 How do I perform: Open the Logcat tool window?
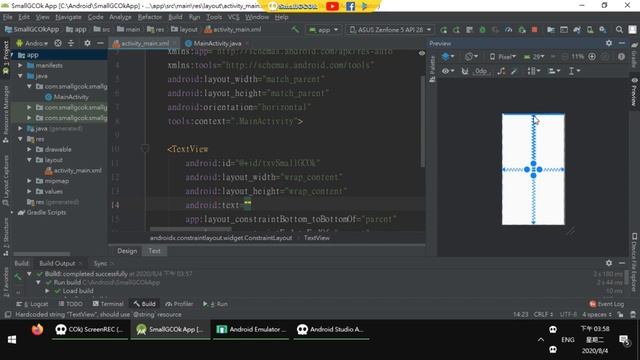(32, 304)
